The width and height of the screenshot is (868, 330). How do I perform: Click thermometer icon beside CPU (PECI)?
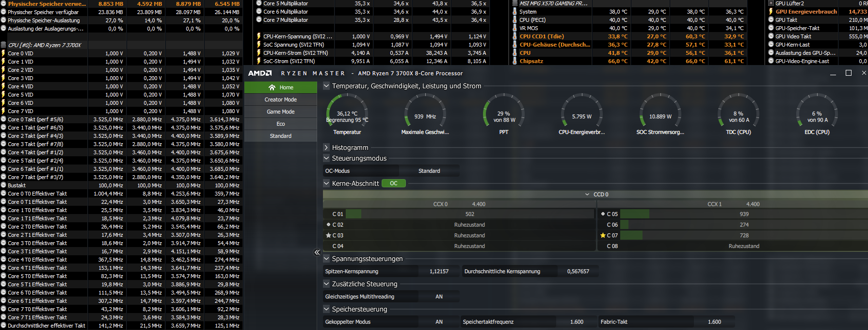click(x=514, y=20)
